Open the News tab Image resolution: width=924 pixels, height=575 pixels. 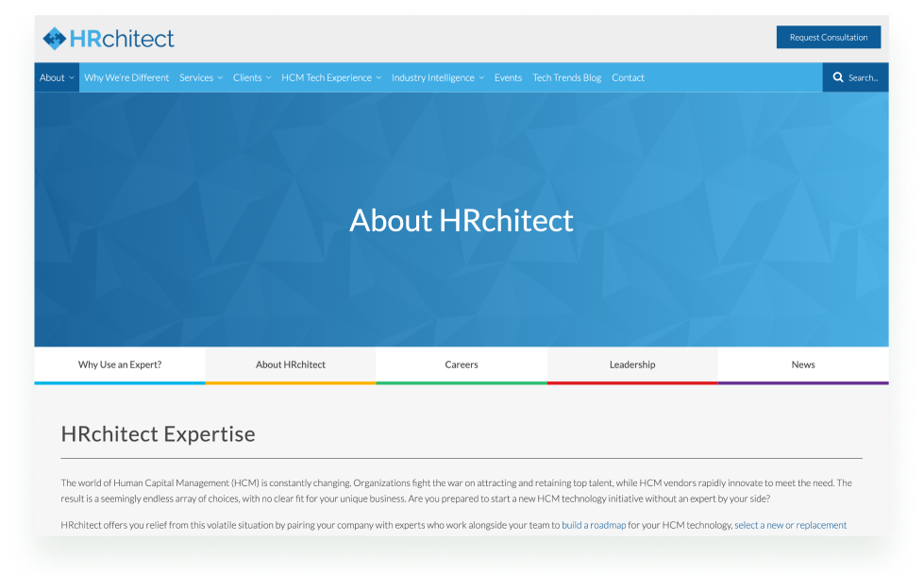[802, 364]
